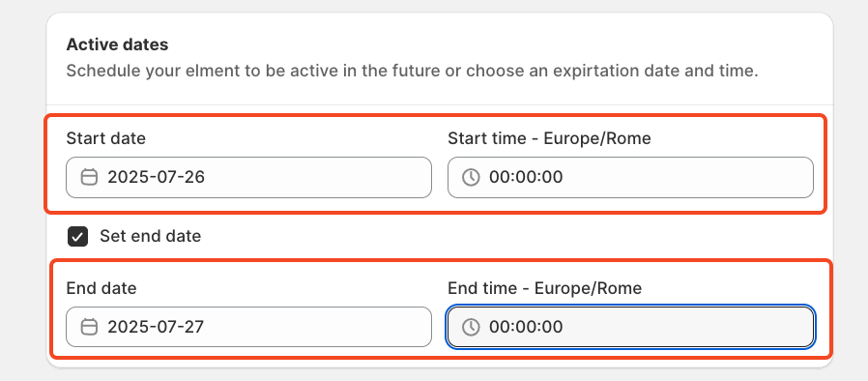
Task: Focus the End time Europe/Rome input
Action: (630, 327)
